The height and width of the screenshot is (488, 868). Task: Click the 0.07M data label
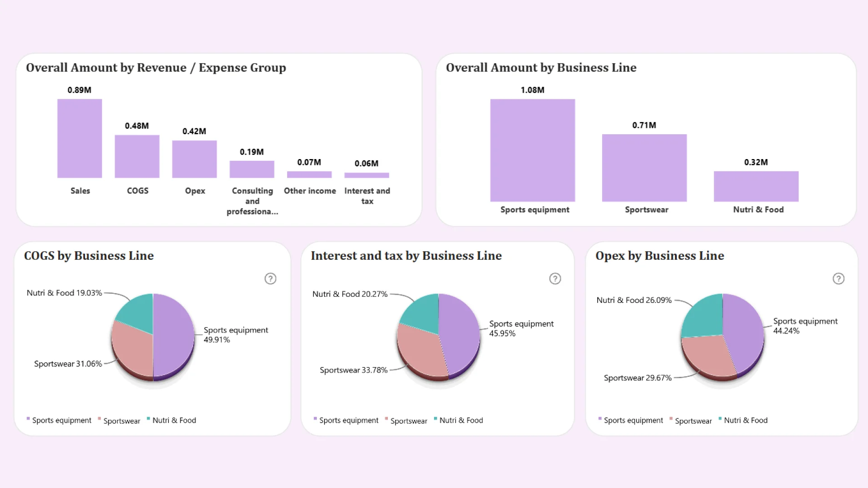(309, 162)
